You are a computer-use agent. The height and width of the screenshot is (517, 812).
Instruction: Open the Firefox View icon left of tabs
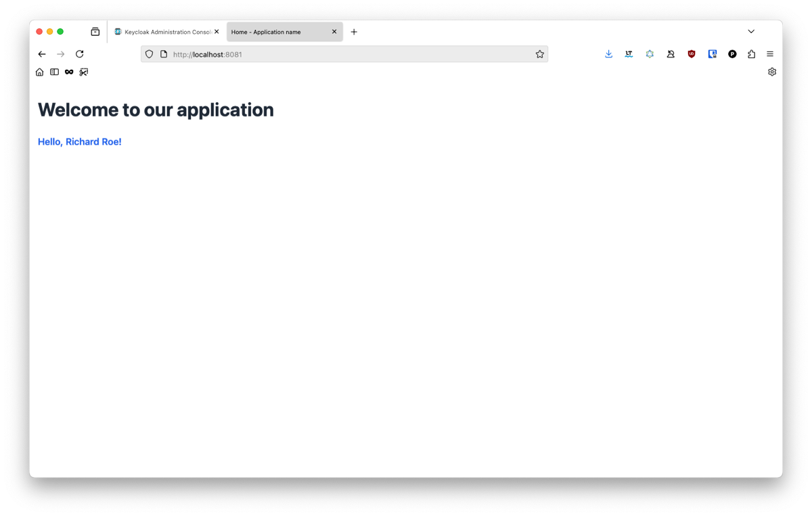pos(95,32)
